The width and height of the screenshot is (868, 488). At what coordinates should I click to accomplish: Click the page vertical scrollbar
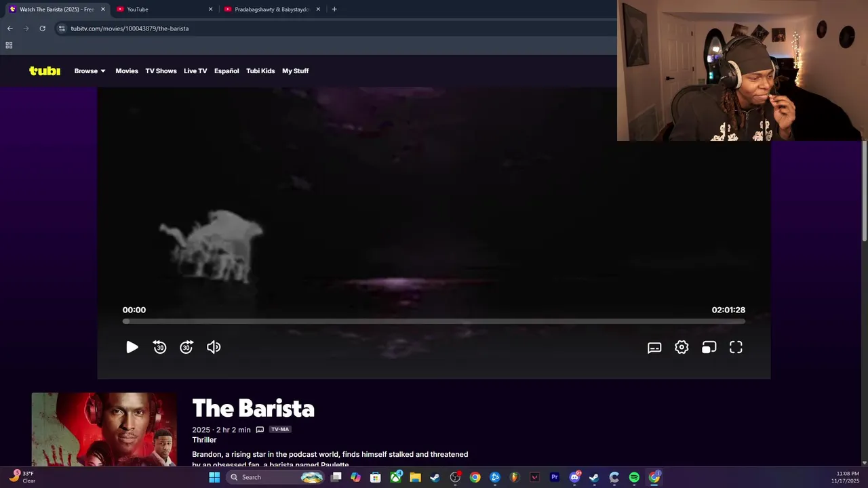(x=864, y=190)
